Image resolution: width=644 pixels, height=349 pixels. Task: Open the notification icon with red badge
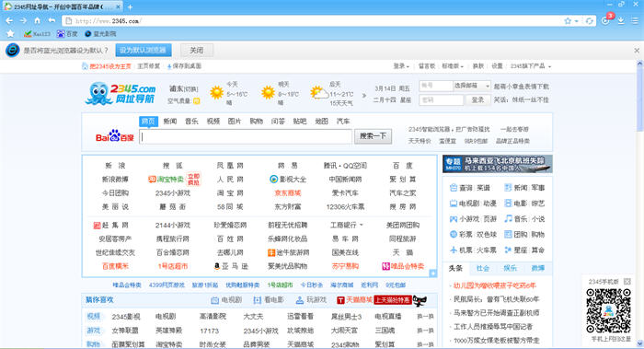pos(606,19)
